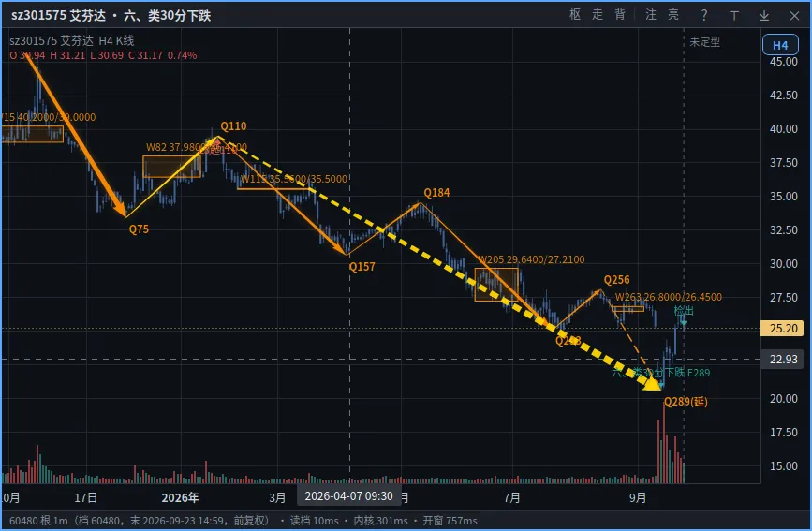Select the Q289(延) pivot label
The width and height of the screenshot is (812, 531).
pyautogui.click(x=686, y=402)
